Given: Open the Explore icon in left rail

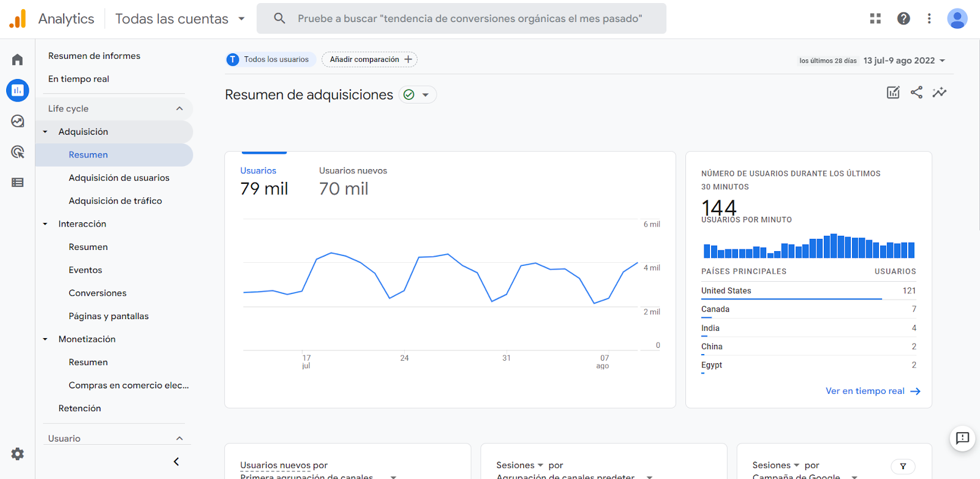Looking at the screenshot, I should [17, 121].
